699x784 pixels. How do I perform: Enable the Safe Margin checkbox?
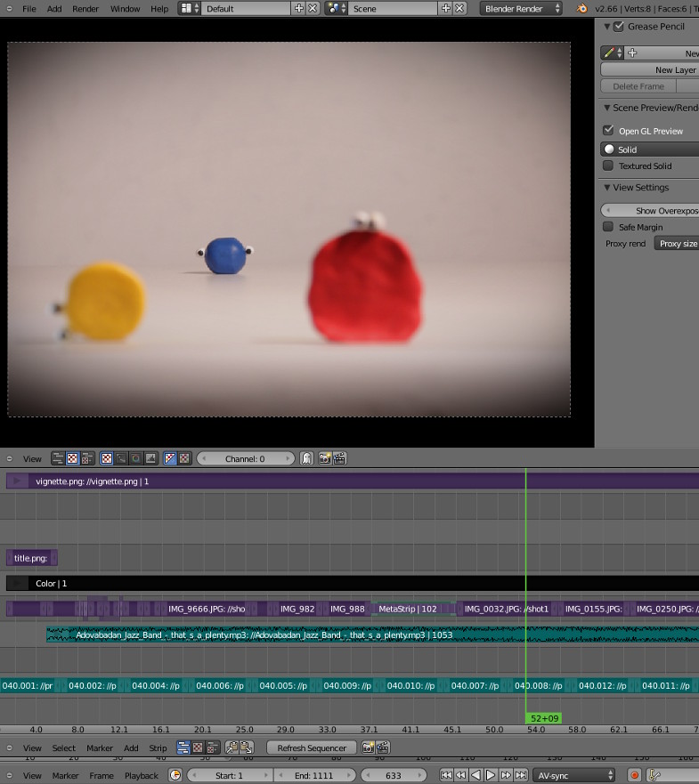coord(608,227)
